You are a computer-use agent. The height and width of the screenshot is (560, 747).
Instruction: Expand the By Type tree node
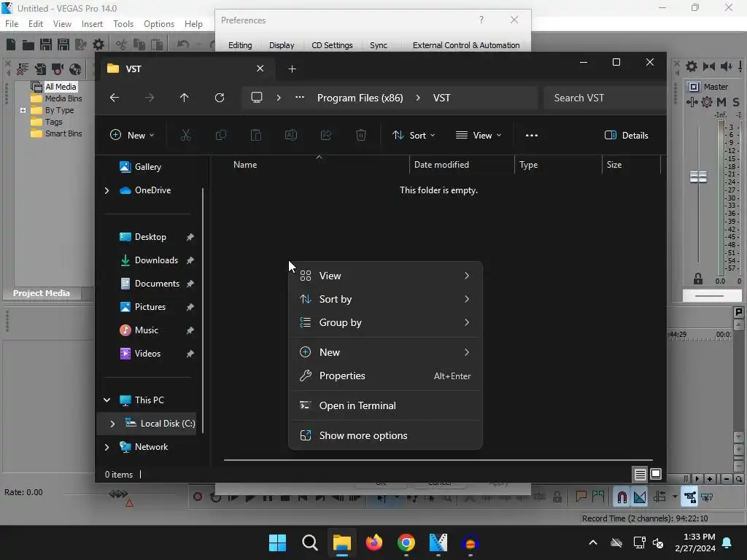click(23, 110)
